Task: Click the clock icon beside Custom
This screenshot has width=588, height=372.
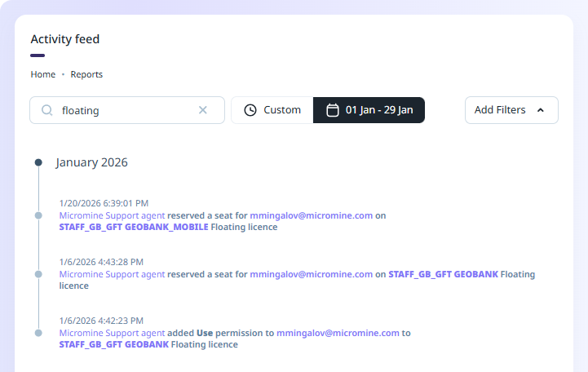Action: coord(250,110)
